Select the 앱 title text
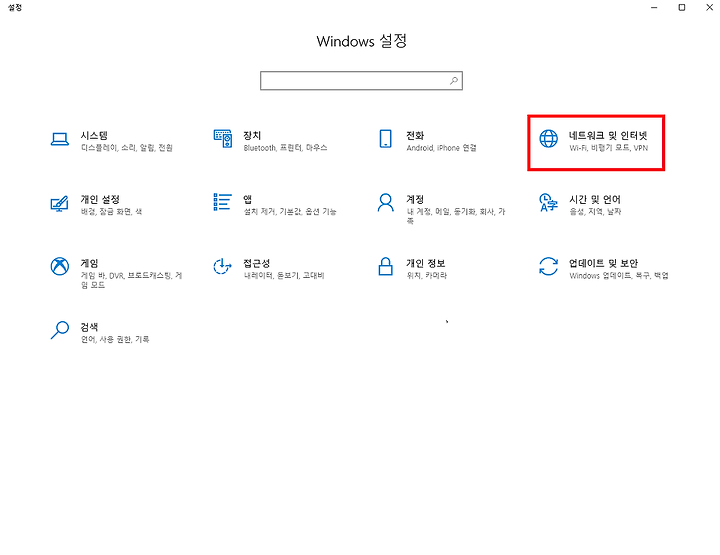The height and width of the screenshot is (555, 720). pos(248,199)
